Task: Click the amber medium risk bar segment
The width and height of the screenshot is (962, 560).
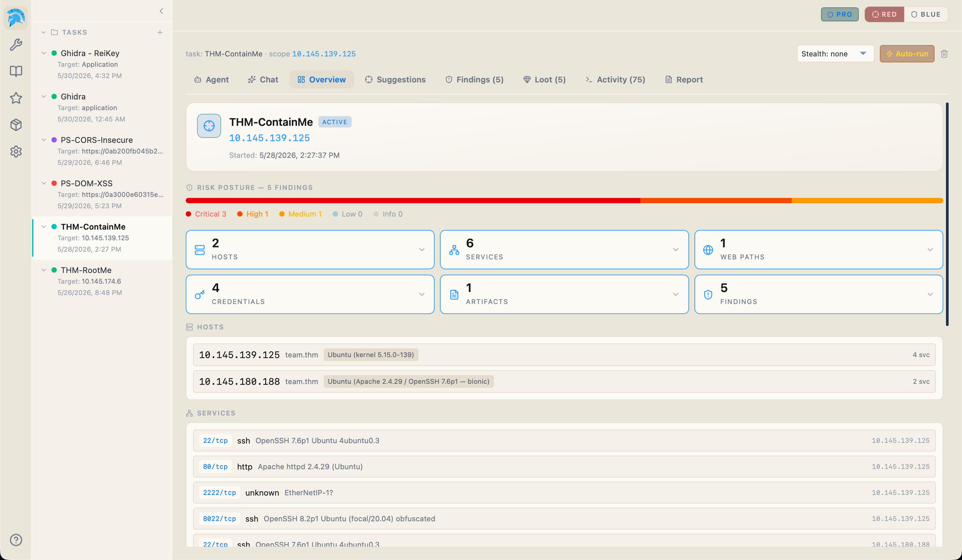Action: (867, 201)
